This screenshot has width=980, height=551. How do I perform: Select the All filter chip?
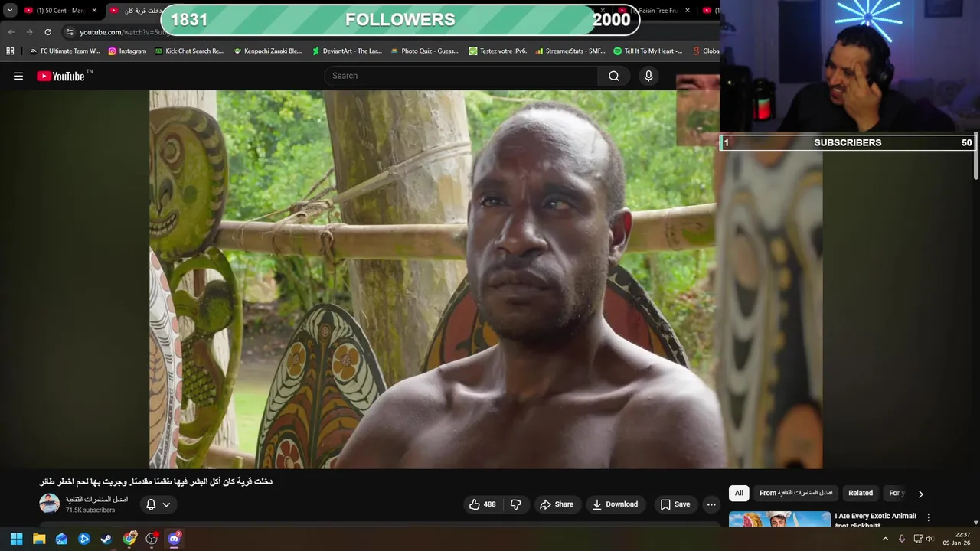tap(739, 493)
